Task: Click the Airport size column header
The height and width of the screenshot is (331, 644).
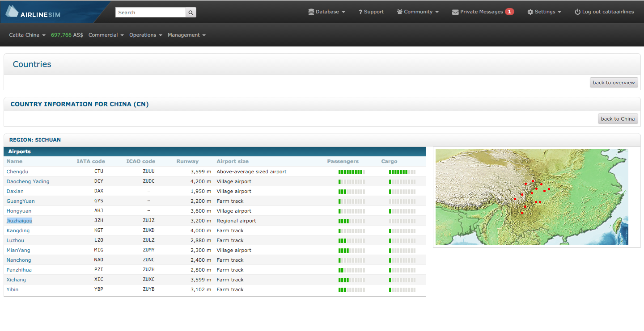Action: click(x=233, y=161)
